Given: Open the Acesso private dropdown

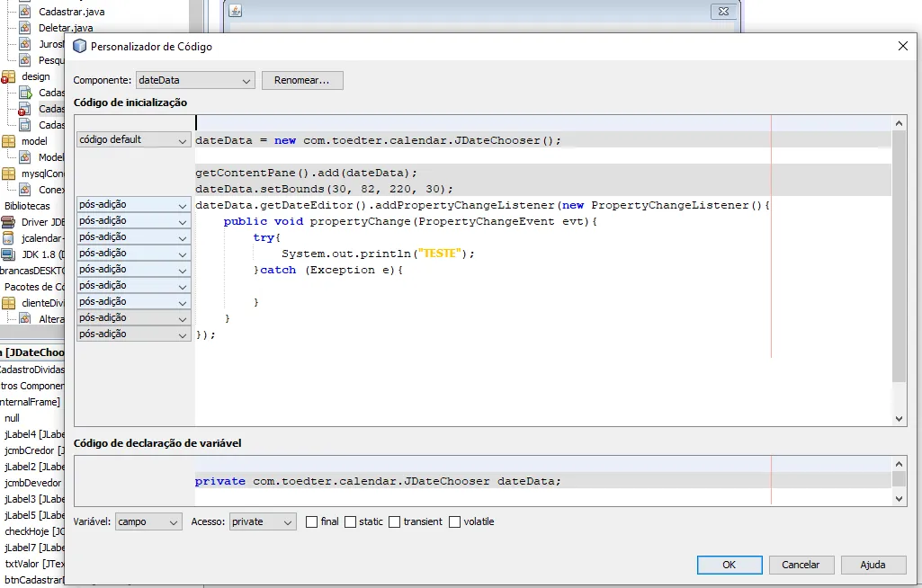Looking at the screenshot, I should point(262,521).
